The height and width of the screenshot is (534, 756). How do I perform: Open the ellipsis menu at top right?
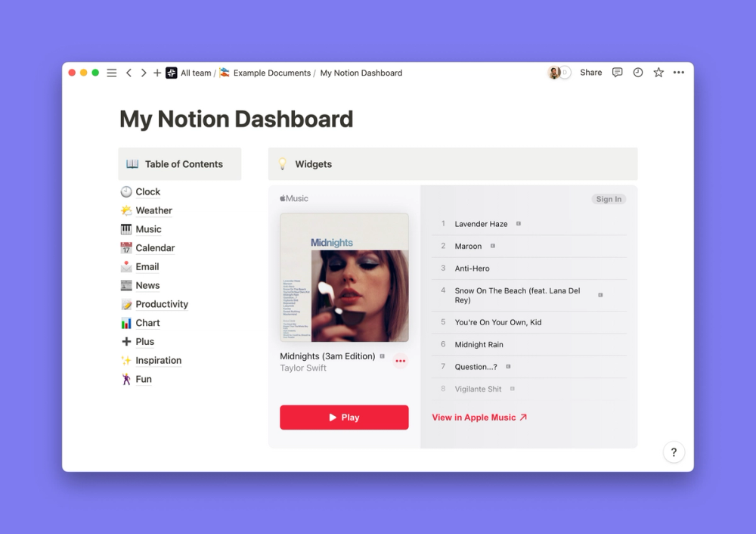coord(678,72)
